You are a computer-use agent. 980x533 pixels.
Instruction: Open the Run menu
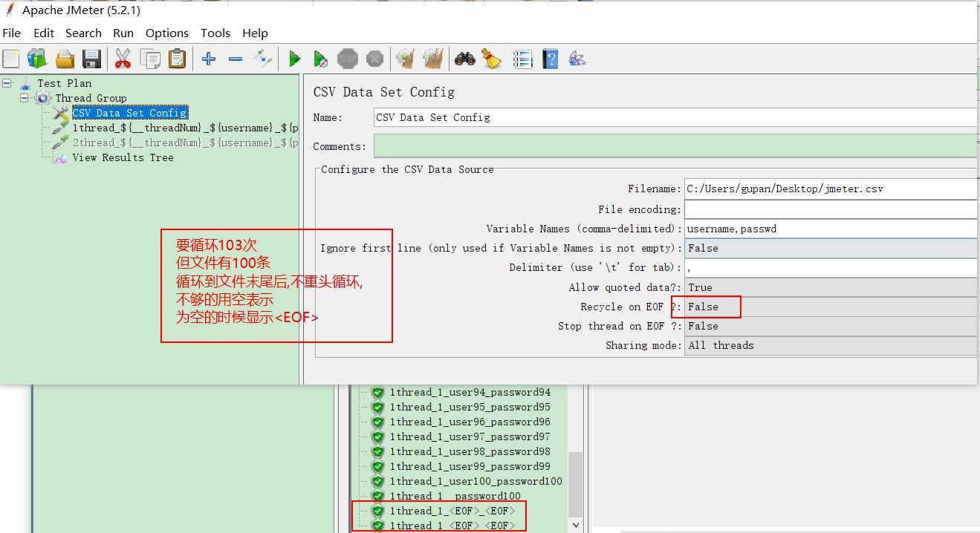pyautogui.click(x=123, y=33)
